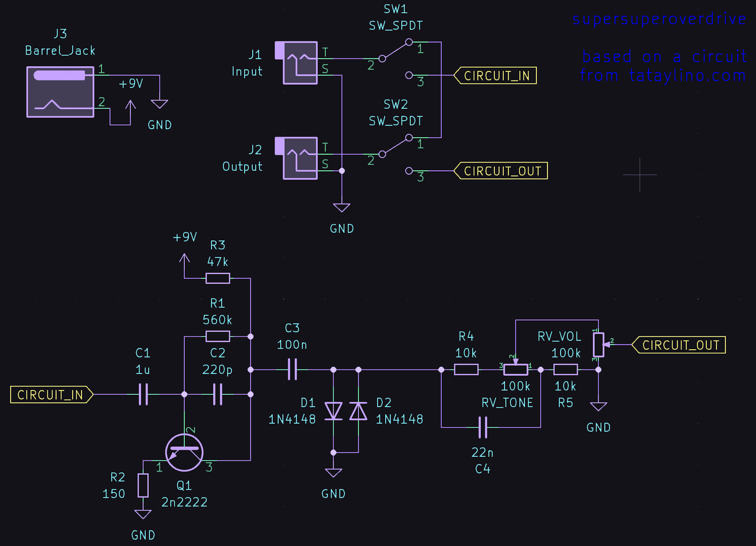Select the R1 560k resistor
This screenshot has width=756, height=546.
[217, 336]
